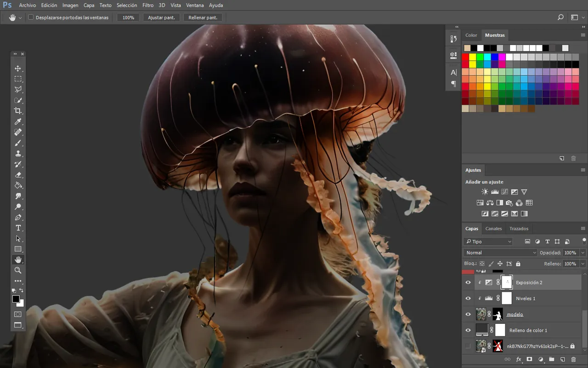Viewport: 588px width, 368px height.
Task: Open the Capas panel options menu
Action: 583,229
